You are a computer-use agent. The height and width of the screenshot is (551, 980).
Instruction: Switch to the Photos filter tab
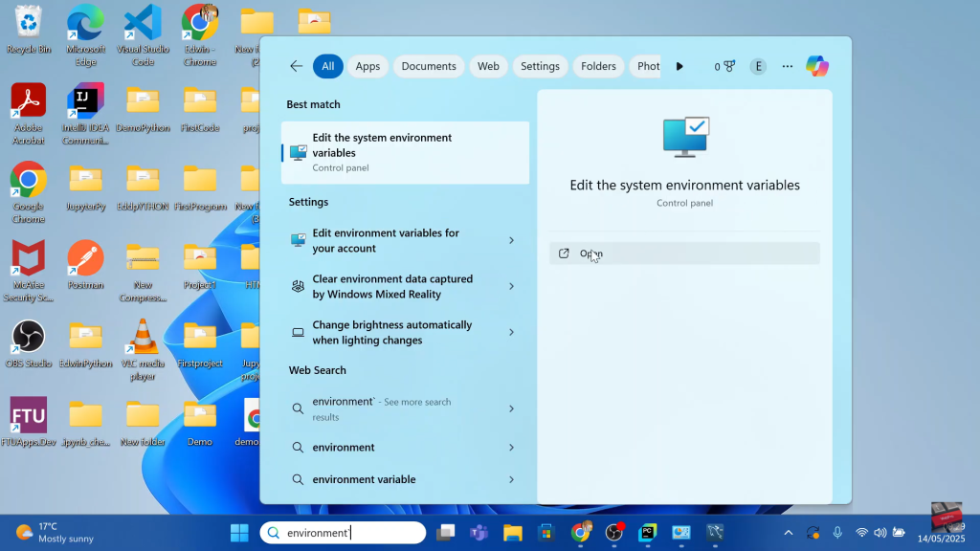(x=646, y=66)
